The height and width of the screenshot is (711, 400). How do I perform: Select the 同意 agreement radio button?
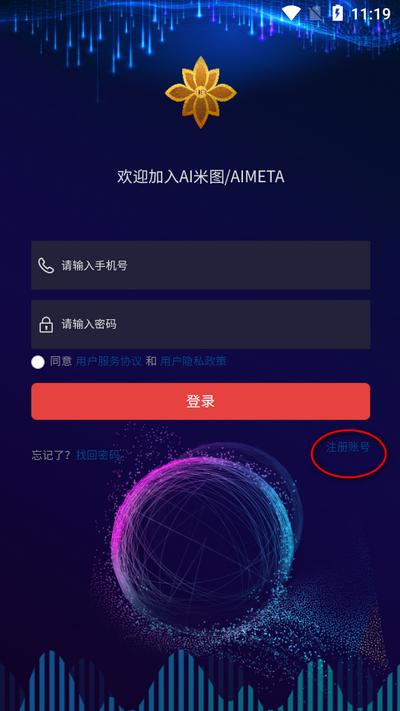(38, 362)
